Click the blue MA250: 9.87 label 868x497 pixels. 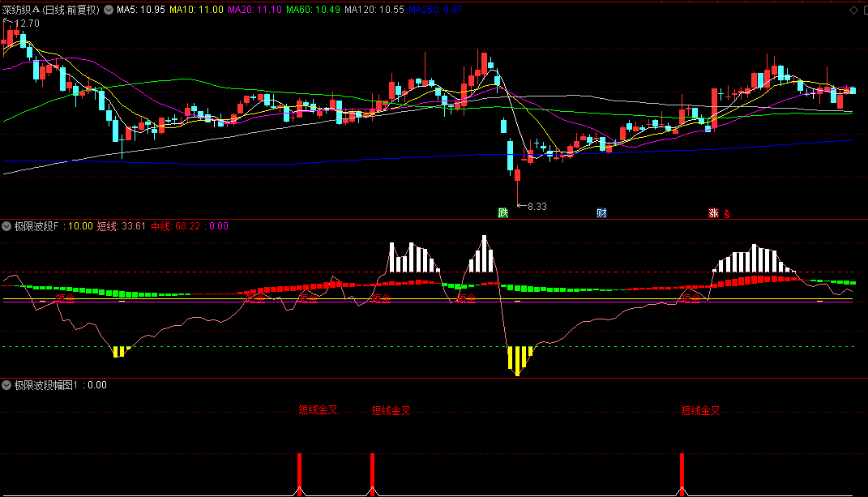coord(435,10)
